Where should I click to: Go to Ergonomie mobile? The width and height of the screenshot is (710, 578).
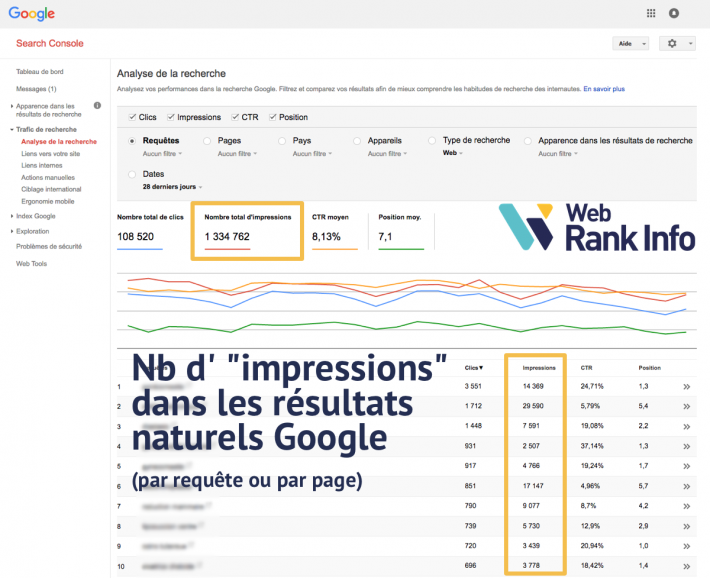point(48,201)
